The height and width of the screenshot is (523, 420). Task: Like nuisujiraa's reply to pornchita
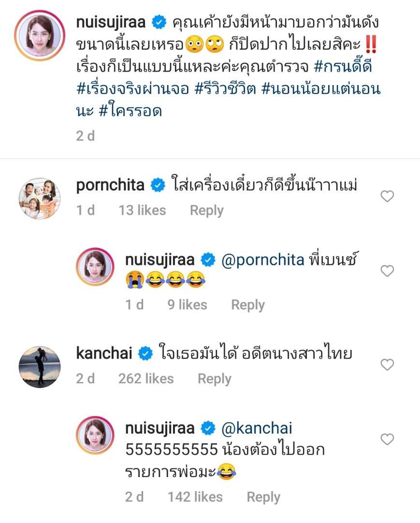click(x=387, y=271)
